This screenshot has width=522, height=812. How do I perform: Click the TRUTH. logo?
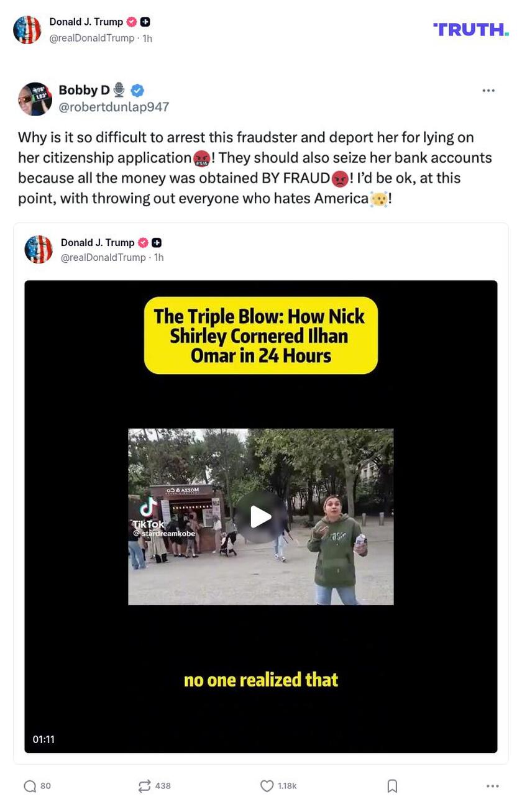coord(470,29)
